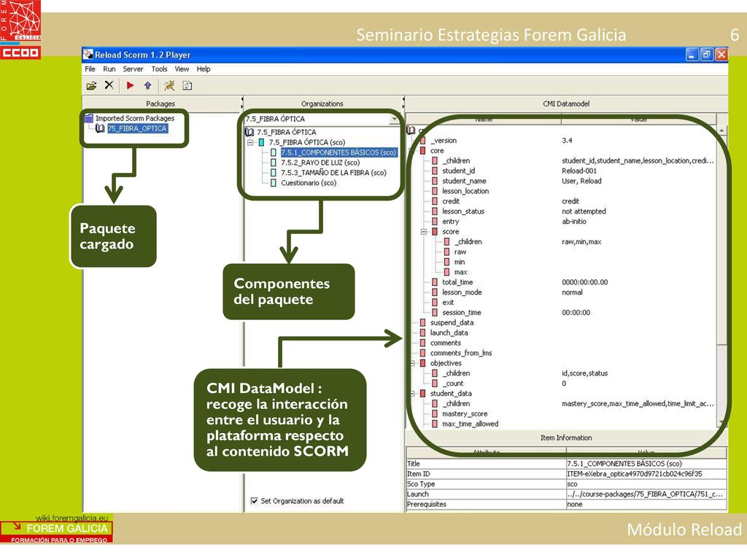The width and height of the screenshot is (747, 560).
Task: Click the red icon beside raw
Action: [446, 252]
